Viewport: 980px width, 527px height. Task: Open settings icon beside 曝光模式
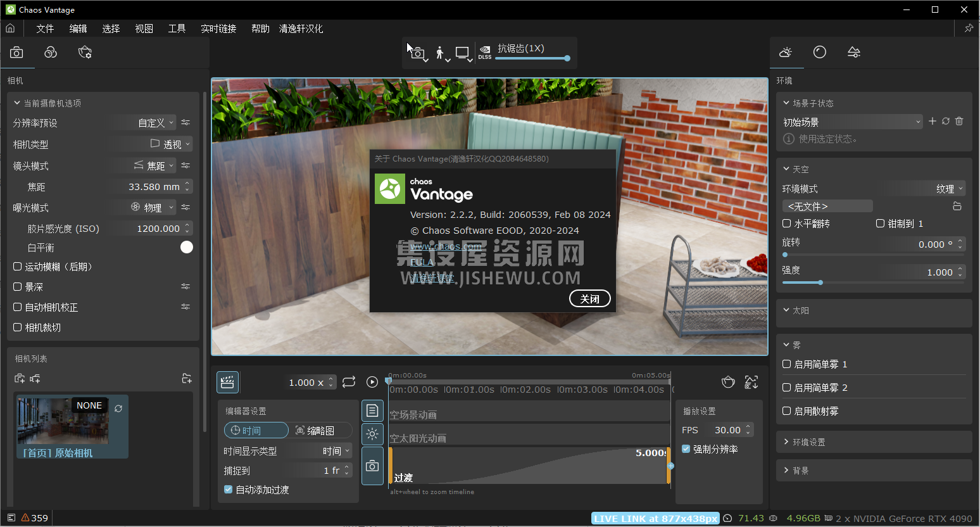click(x=185, y=207)
